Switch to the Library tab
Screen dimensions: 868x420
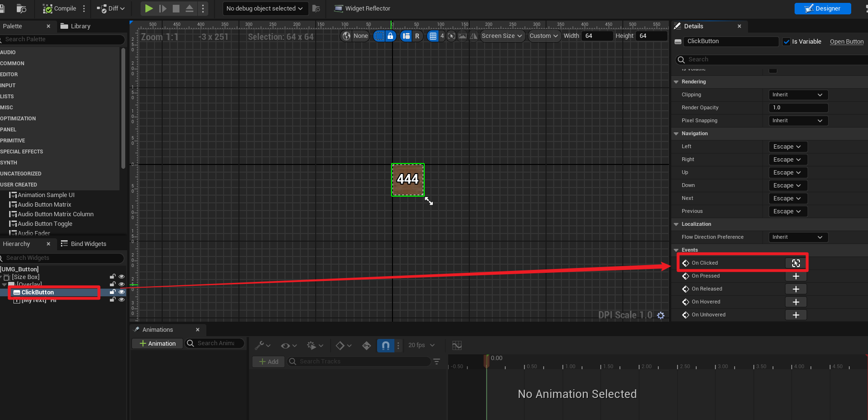tap(76, 26)
